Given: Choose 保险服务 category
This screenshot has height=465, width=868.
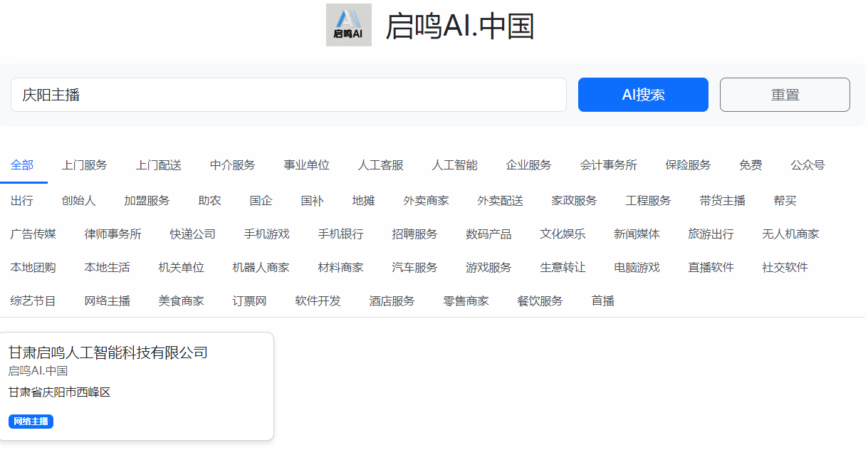Looking at the screenshot, I should [689, 165].
